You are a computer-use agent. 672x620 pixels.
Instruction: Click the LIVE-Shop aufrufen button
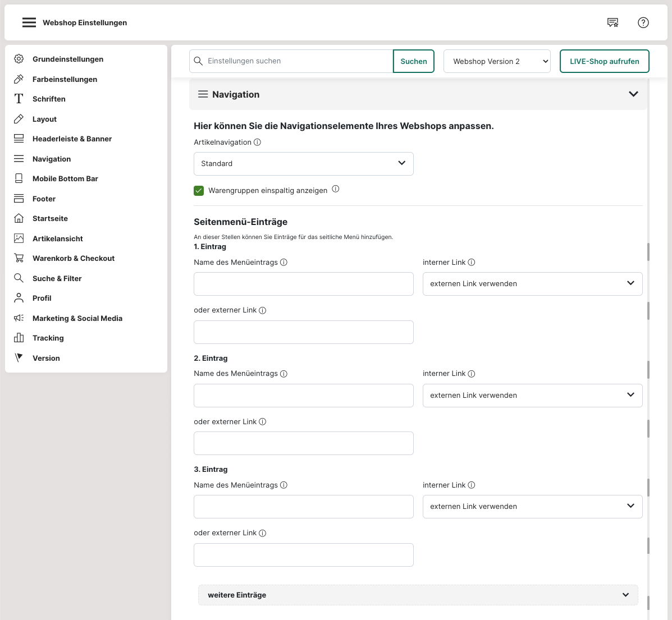pyautogui.click(x=604, y=61)
